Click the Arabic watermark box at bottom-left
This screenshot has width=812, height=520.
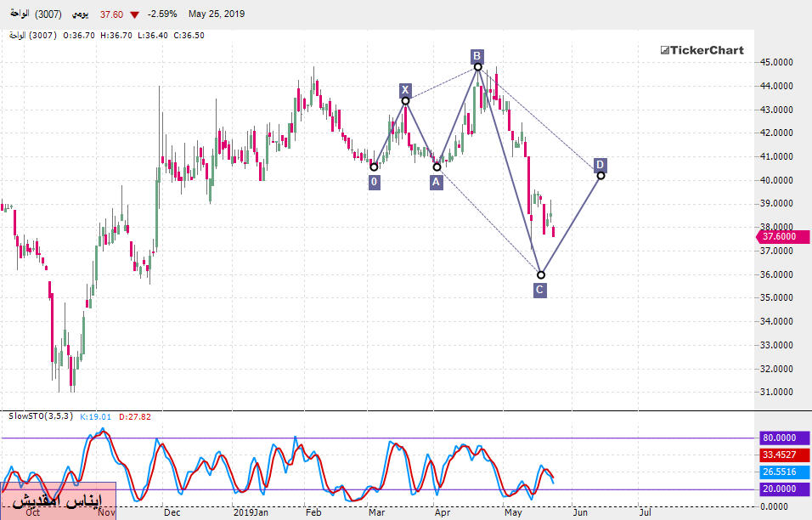tap(59, 500)
